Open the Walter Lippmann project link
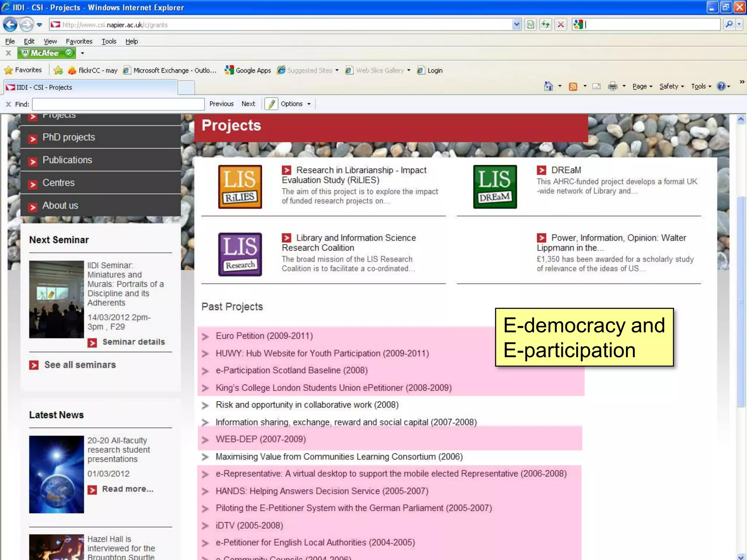Screen dimensions: 747x560 click(611, 243)
